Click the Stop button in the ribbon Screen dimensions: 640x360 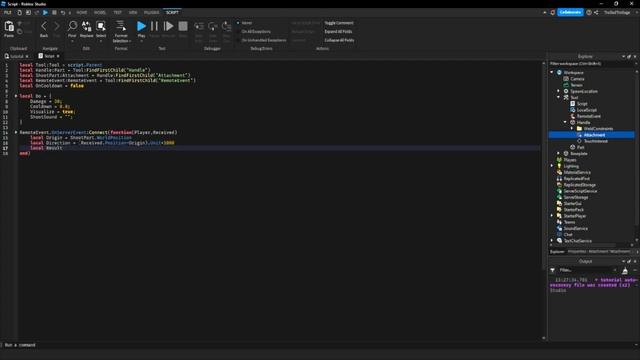click(x=183, y=26)
